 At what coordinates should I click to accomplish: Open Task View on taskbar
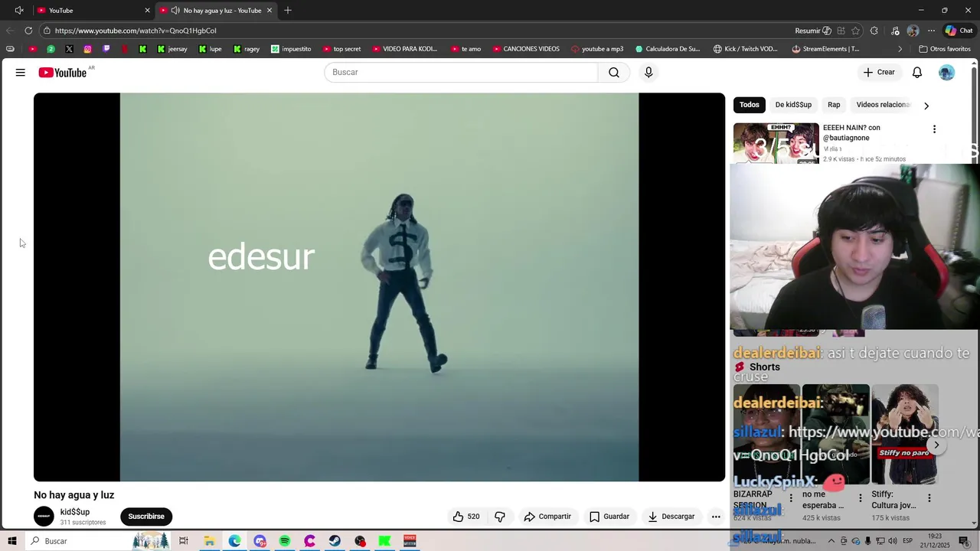[184, 541]
